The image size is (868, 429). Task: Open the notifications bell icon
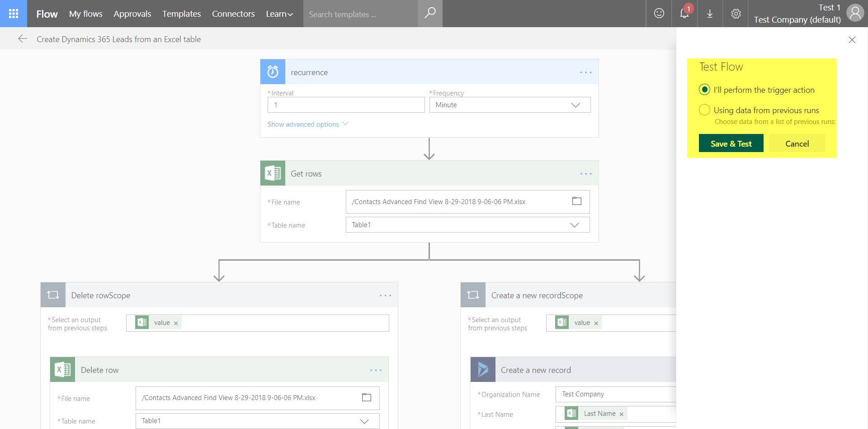coord(684,14)
